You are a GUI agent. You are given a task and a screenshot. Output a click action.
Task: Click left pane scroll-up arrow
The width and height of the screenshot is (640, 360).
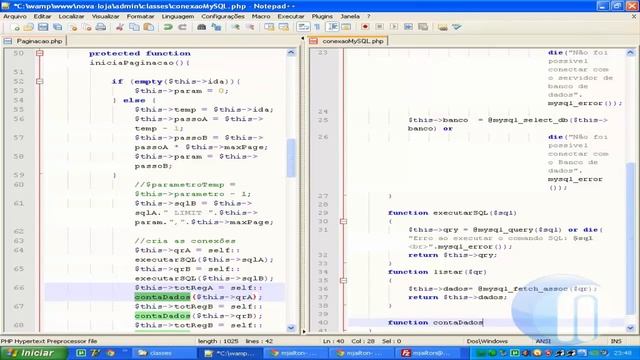291,53
